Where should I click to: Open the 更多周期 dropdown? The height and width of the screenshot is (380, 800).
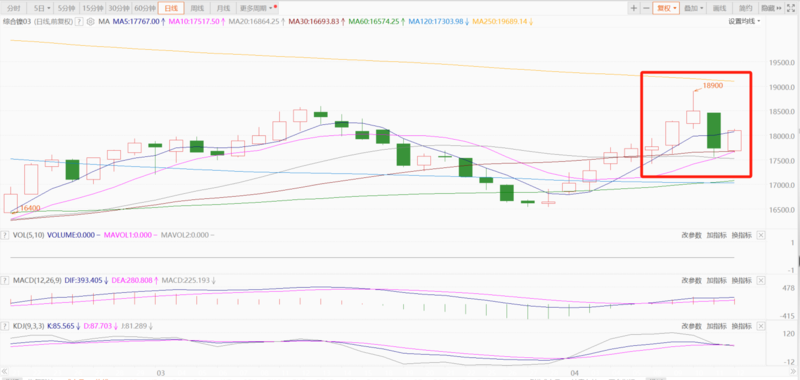[x=258, y=8]
